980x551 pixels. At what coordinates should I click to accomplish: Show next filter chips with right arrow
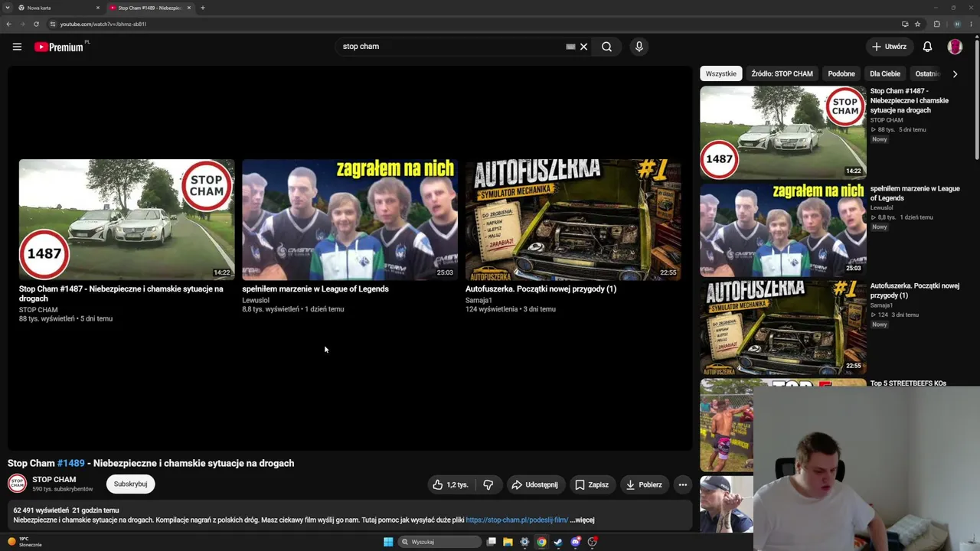point(955,74)
